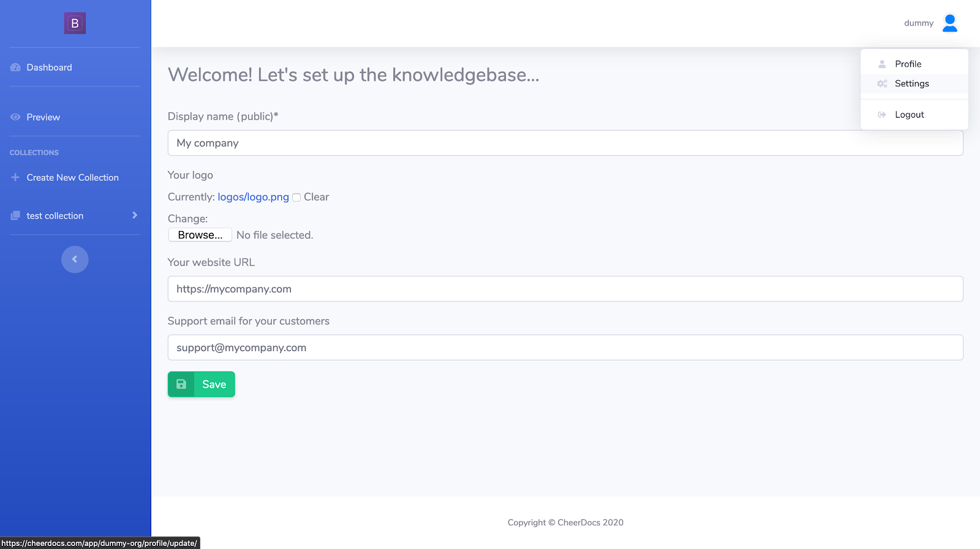
Task: Tick the Clear logo checkbox
Action: click(296, 197)
